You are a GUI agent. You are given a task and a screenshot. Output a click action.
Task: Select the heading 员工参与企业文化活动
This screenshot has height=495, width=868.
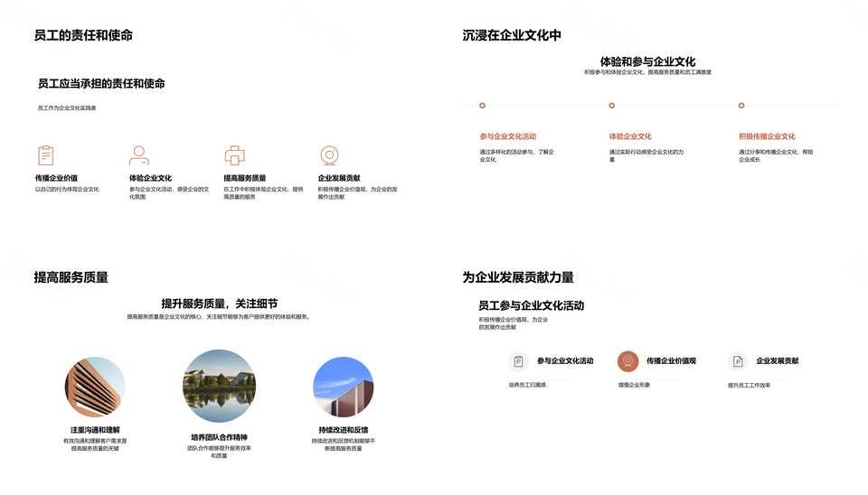pyautogui.click(x=531, y=305)
